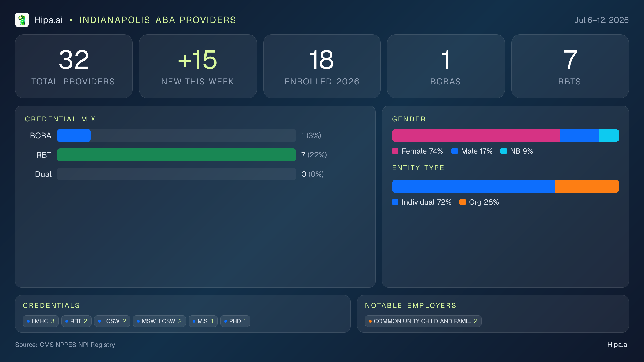644x362 pixels.
Task: Click the green RBT credential bar
Action: [177, 155]
